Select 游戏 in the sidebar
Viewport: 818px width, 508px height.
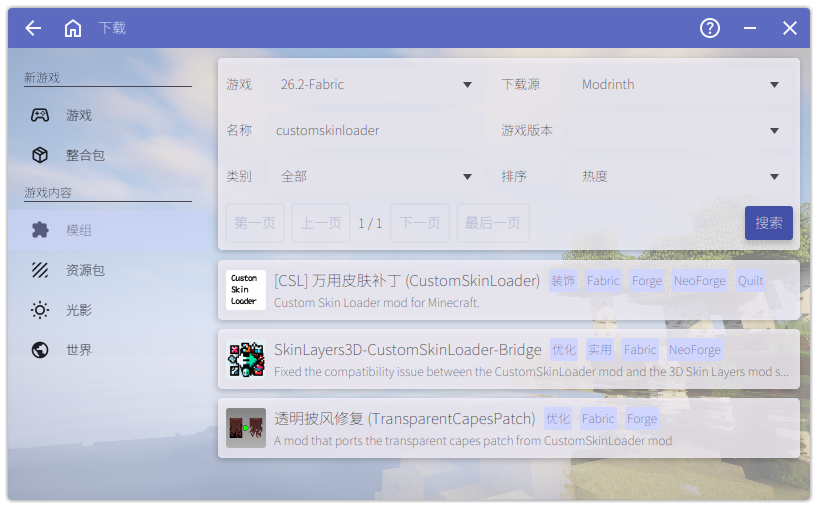pos(108,115)
